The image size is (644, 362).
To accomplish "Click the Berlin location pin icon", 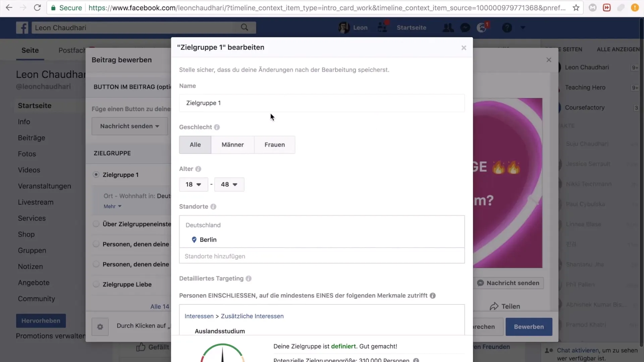I will tap(194, 240).
